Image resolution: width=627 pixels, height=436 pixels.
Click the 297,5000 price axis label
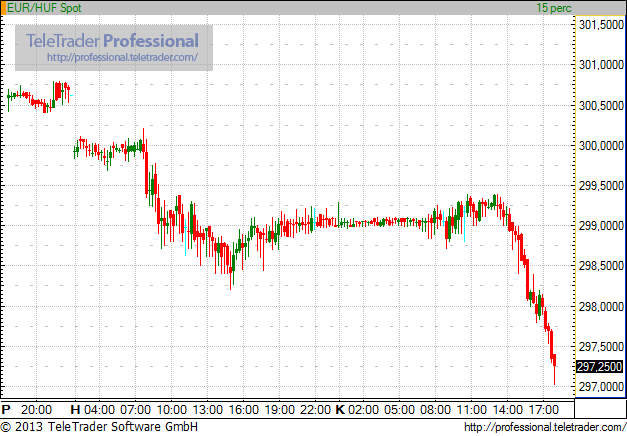click(x=601, y=347)
